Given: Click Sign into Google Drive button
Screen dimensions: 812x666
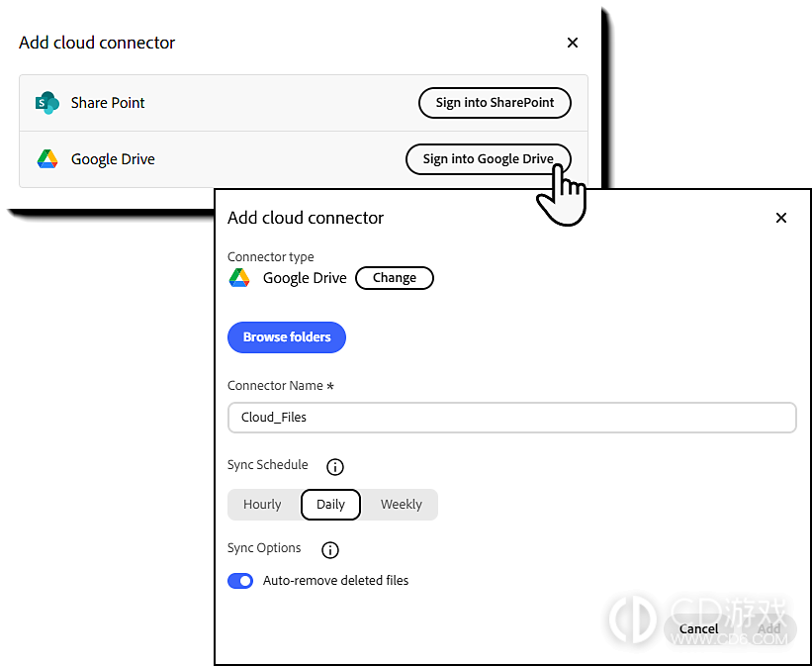Looking at the screenshot, I should click(x=489, y=159).
